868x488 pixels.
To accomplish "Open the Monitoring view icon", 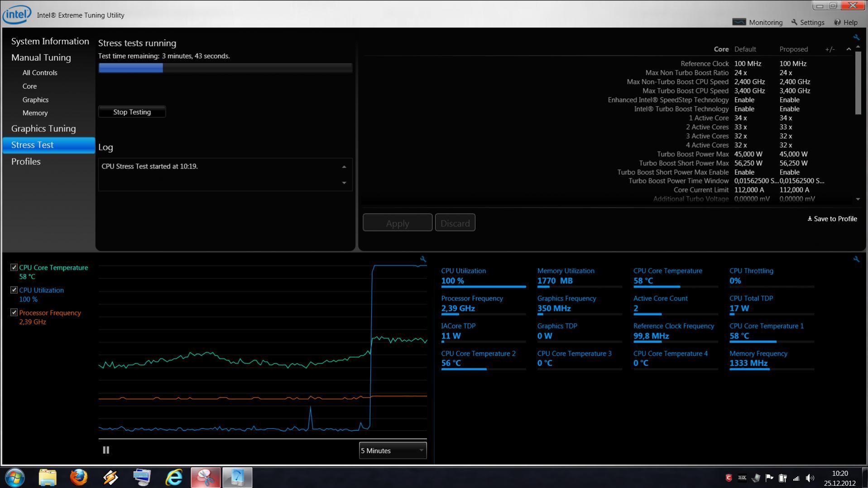I will tap(739, 22).
